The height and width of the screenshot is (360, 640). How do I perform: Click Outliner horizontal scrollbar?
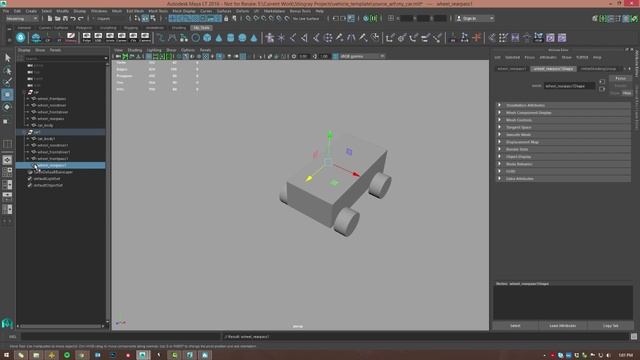(x=60, y=326)
